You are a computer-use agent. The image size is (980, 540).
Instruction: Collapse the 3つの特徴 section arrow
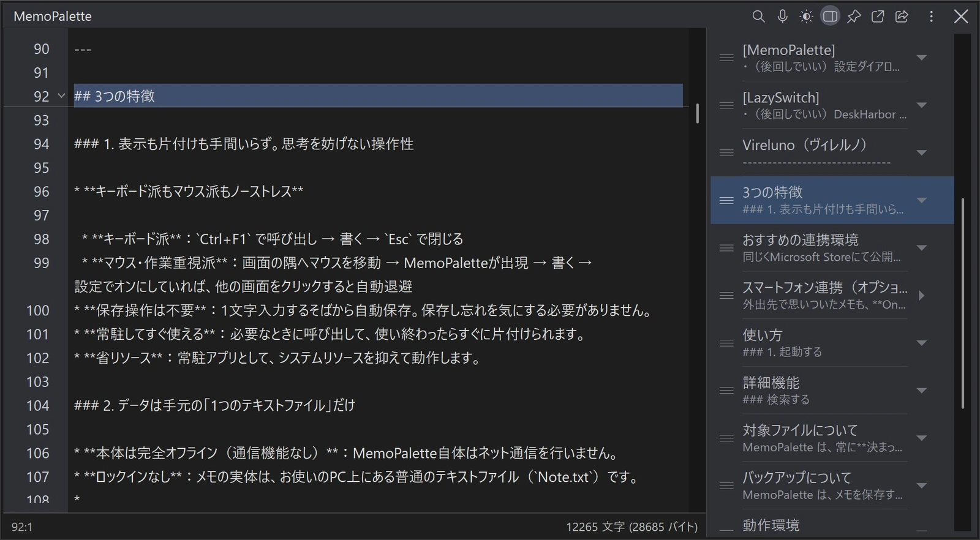tap(921, 200)
